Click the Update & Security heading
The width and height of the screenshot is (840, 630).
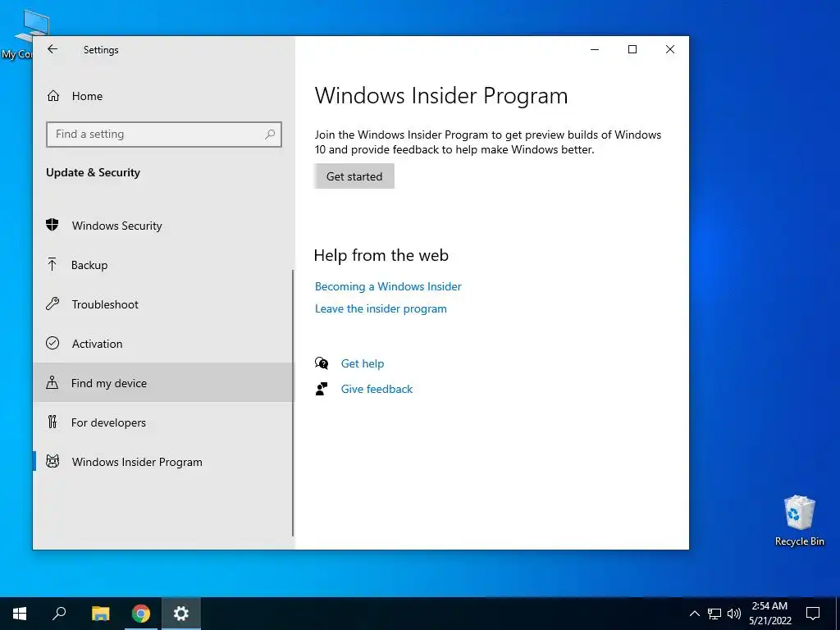[x=93, y=172]
